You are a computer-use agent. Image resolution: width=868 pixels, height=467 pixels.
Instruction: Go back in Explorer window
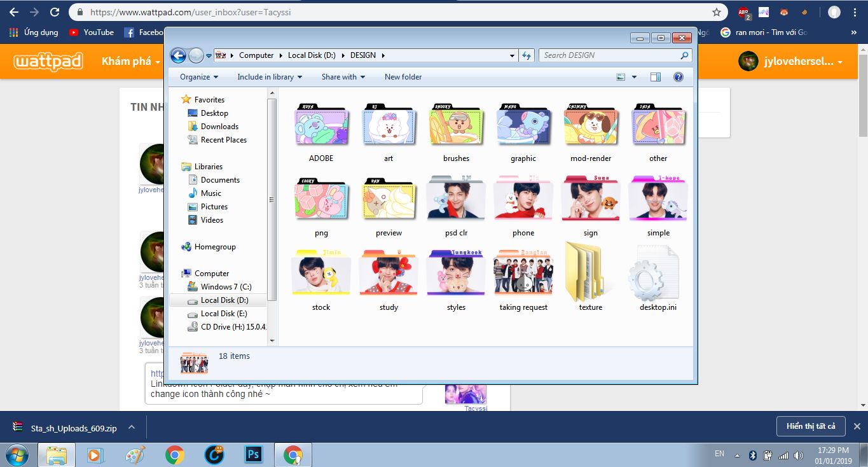(x=179, y=55)
